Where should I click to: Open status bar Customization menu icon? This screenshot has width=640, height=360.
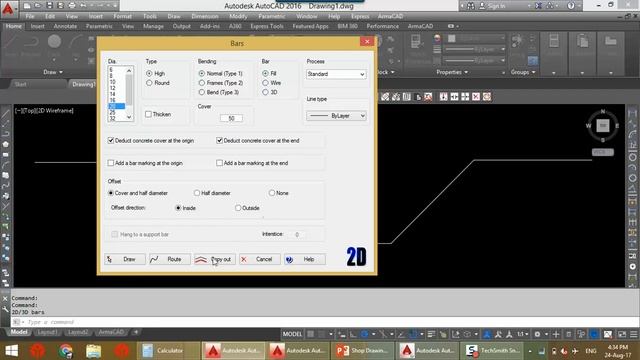pos(633,334)
